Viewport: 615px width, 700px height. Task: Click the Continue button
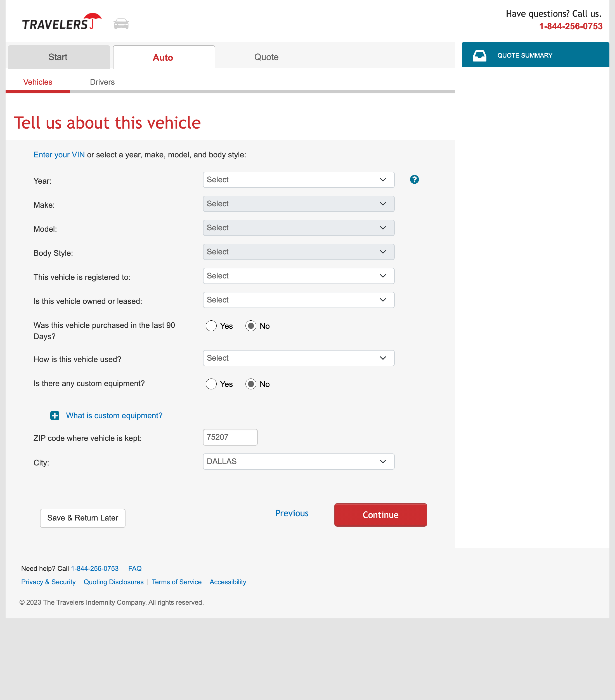(380, 515)
